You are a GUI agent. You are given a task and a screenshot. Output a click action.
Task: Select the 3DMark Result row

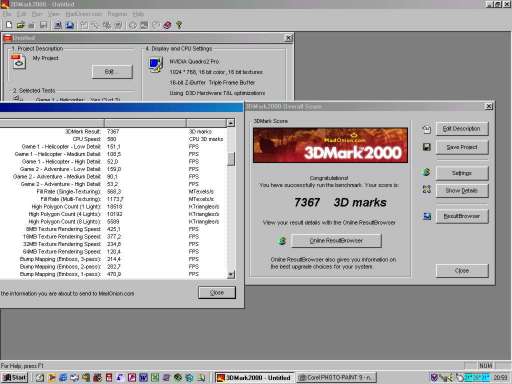[113, 132]
